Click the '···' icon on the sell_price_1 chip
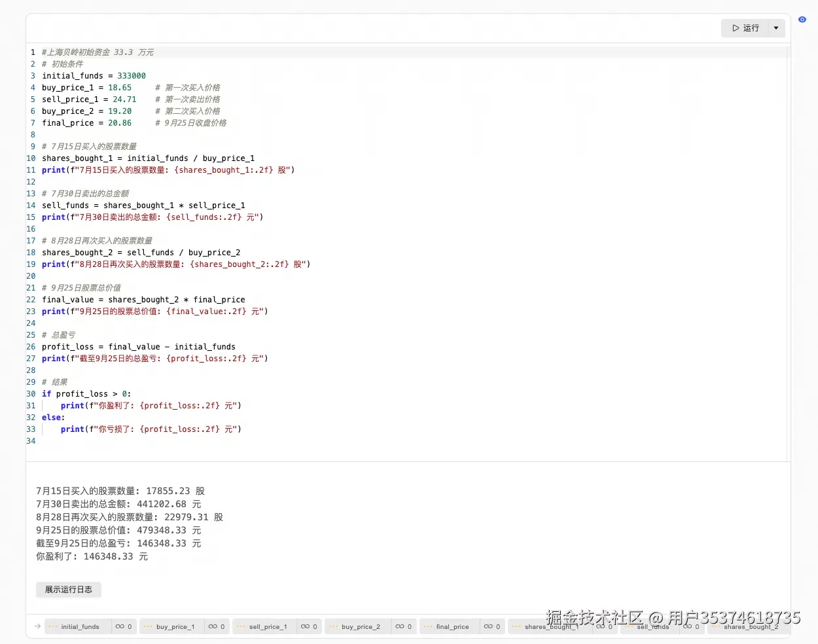818x644 pixels. (x=240, y=626)
